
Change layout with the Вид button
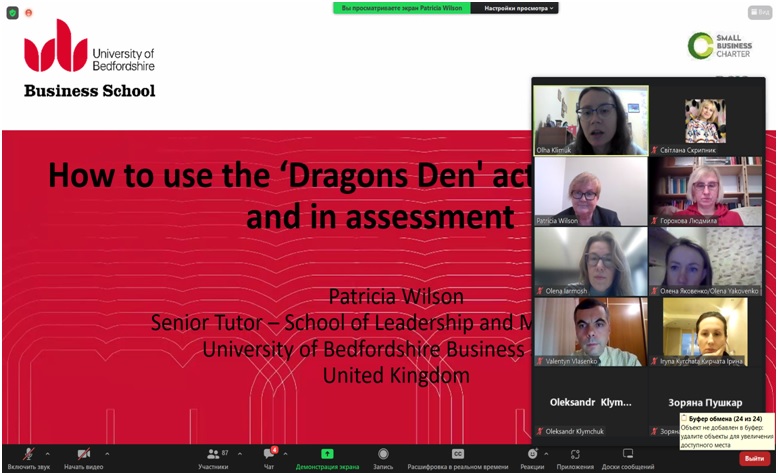point(760,12)
